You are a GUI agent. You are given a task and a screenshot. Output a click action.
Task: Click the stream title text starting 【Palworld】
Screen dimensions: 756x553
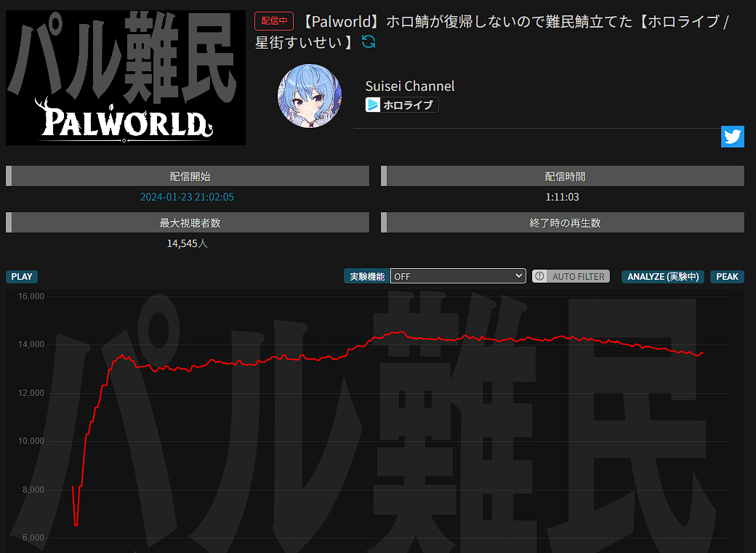492,32
